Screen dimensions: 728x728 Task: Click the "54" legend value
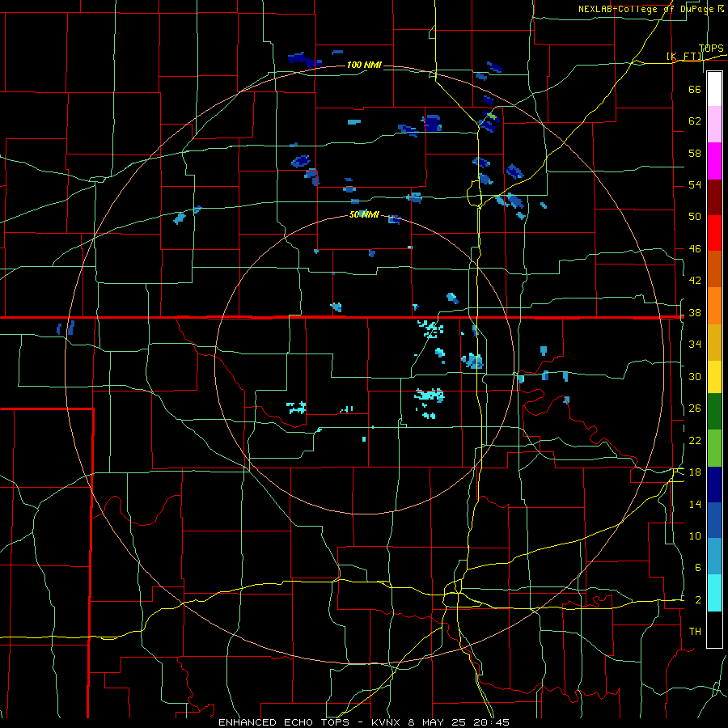coord(695,184)
